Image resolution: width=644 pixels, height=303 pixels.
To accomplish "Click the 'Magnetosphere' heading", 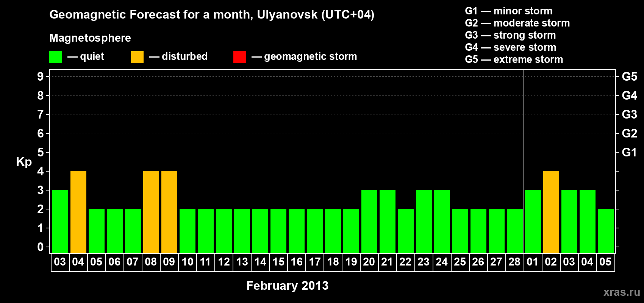I will click(x=90, y=38).
